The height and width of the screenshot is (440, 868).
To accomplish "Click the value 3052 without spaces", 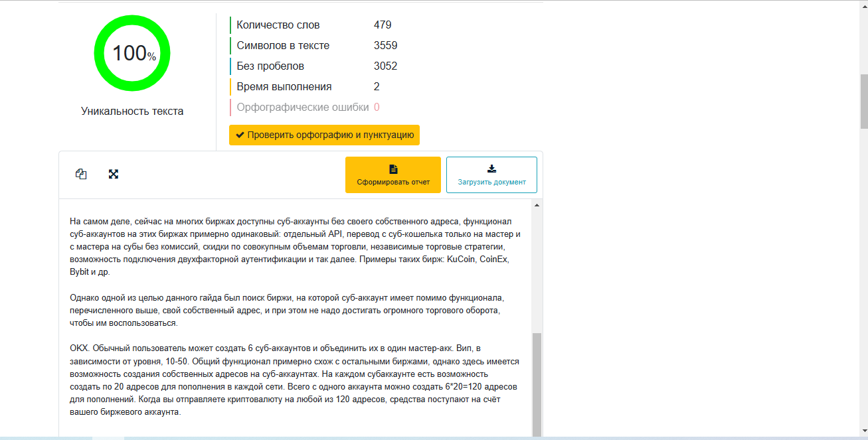I will (386, 66).
